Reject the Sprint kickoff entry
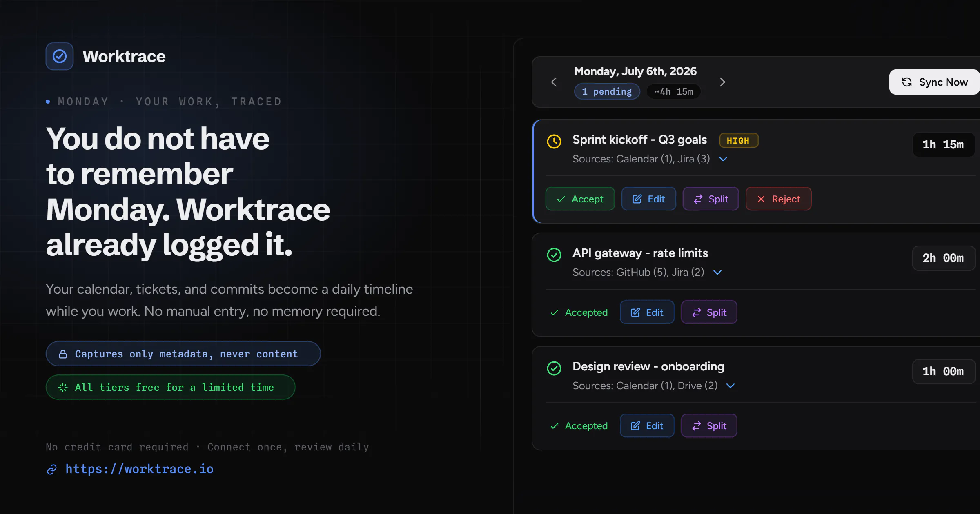This screenshot has height=514, width=980. pos(779,199)
